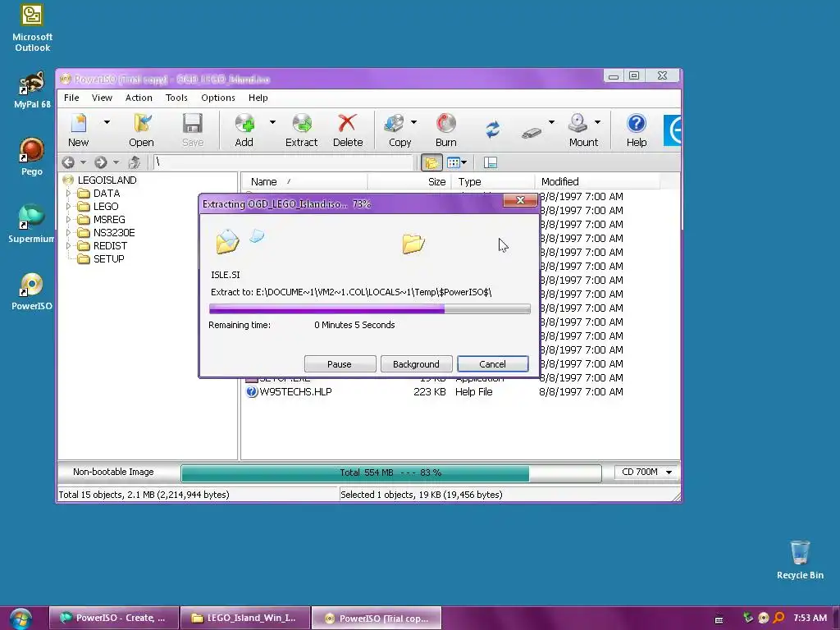Open the Options menu
The height and width of the screenshot is (630, 840).
[218, 98]
